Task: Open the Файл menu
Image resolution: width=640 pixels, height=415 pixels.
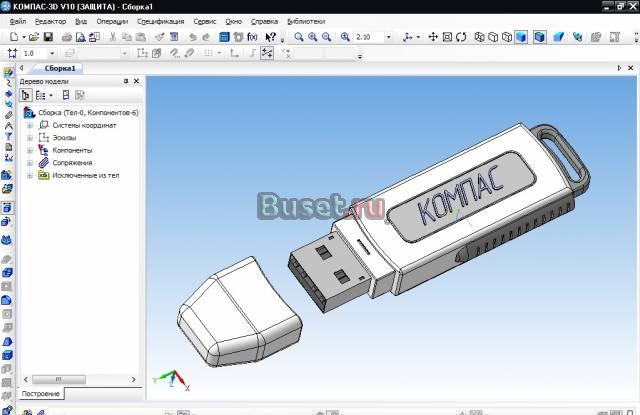Action: click(18, 21)
